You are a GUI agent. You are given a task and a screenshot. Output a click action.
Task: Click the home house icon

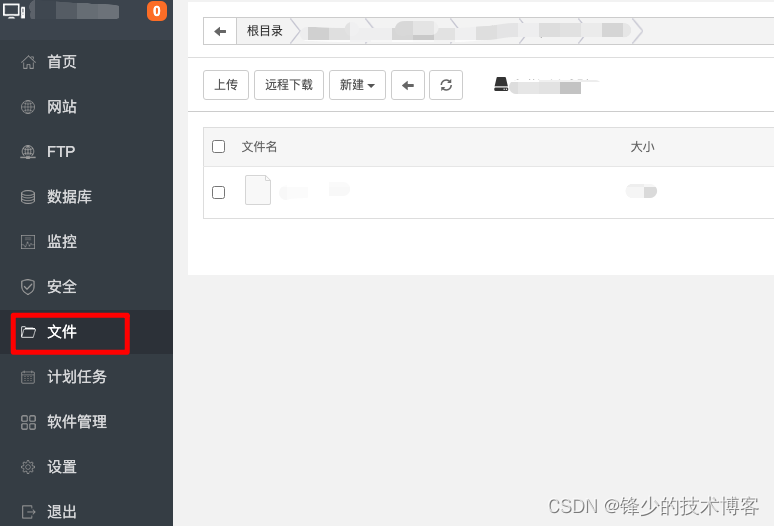pyautogui.click(x=28, y=62)
